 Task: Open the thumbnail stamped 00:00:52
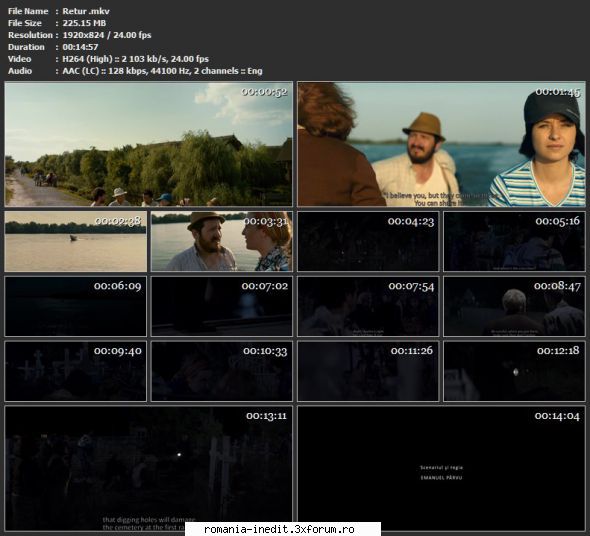click(148, 144)
